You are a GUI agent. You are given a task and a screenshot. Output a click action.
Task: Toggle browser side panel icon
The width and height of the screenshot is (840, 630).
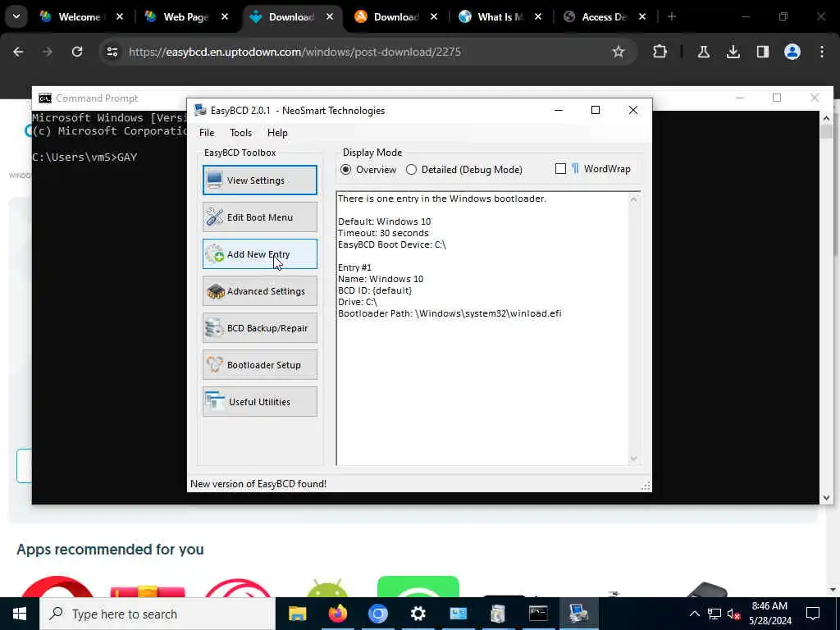762,52
